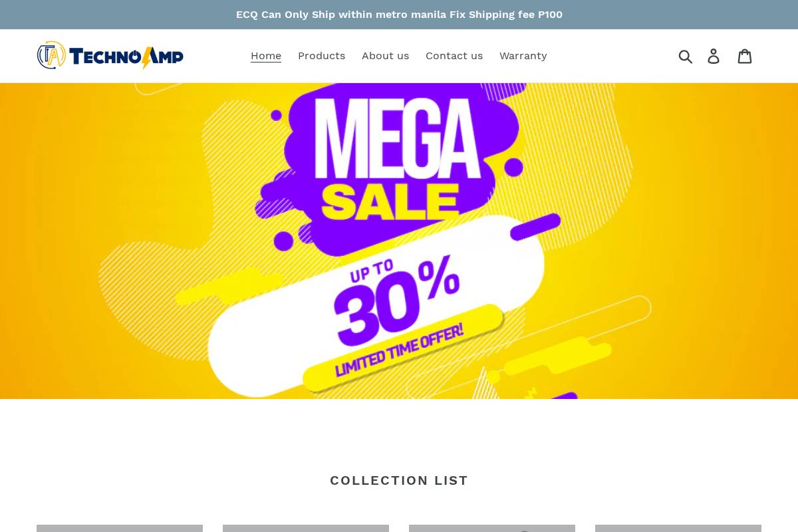Screen dimensions: 798x532
Task: Click the account log in icon
Action: [x=714, y=57]
